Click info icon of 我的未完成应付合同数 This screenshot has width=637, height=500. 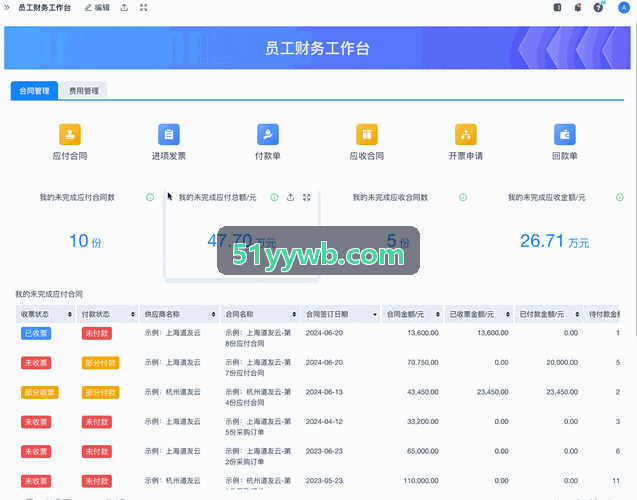coord(150,197)
